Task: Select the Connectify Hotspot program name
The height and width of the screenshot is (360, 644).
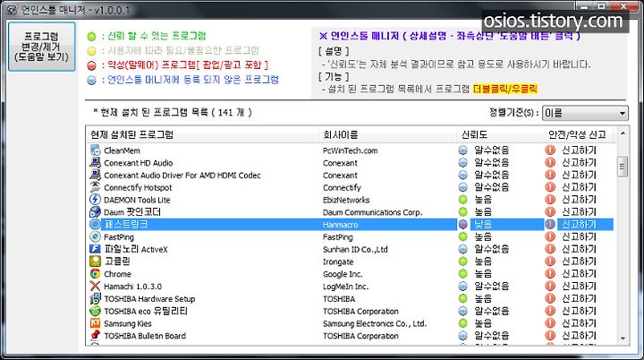Action: tap(138, 187)
